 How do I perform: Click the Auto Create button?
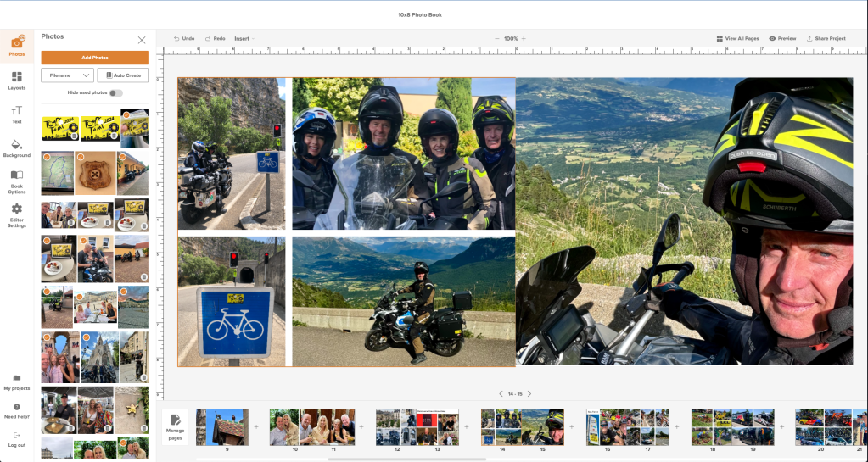[x=123, y=75]
